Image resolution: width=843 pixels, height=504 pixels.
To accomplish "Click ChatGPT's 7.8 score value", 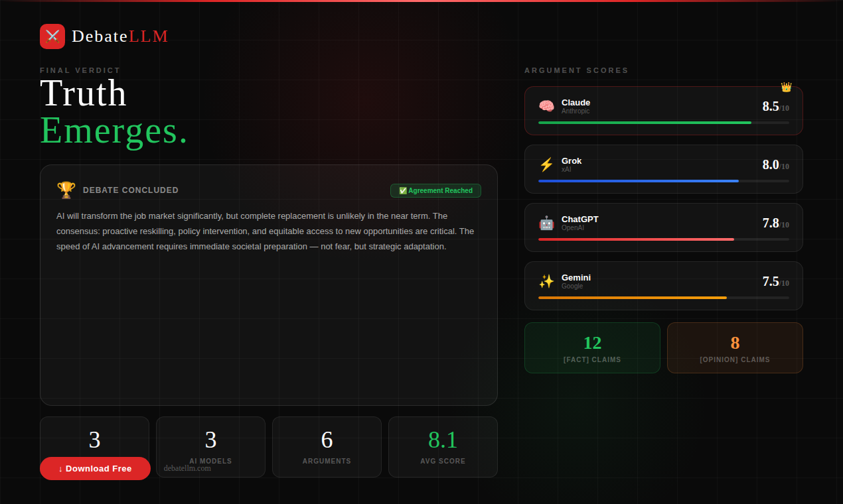I will 771,223.
